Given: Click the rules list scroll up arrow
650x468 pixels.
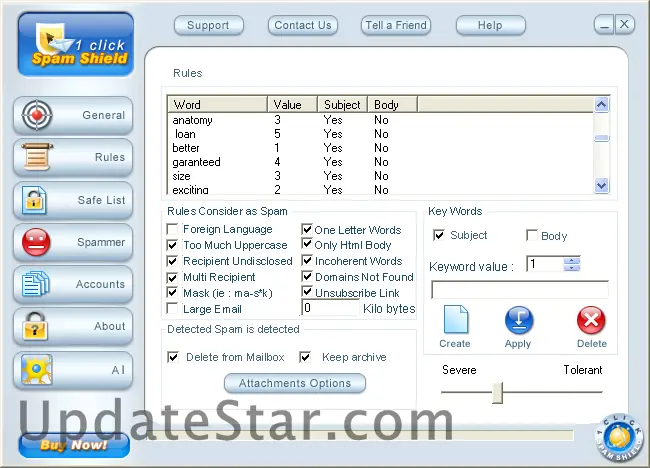Looking at the screenshot, I should point(601,104).
